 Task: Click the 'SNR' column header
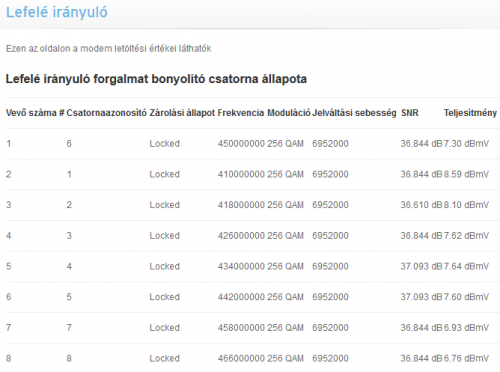click(410, 113)
